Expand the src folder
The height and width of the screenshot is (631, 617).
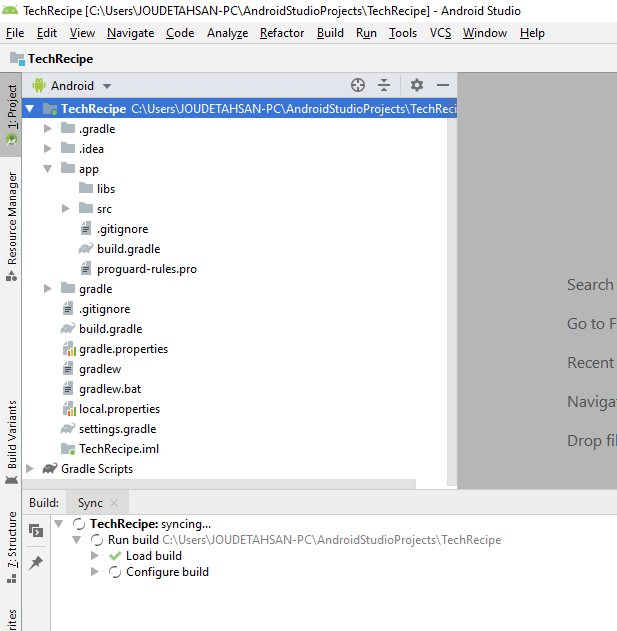(x=66, y=208)
